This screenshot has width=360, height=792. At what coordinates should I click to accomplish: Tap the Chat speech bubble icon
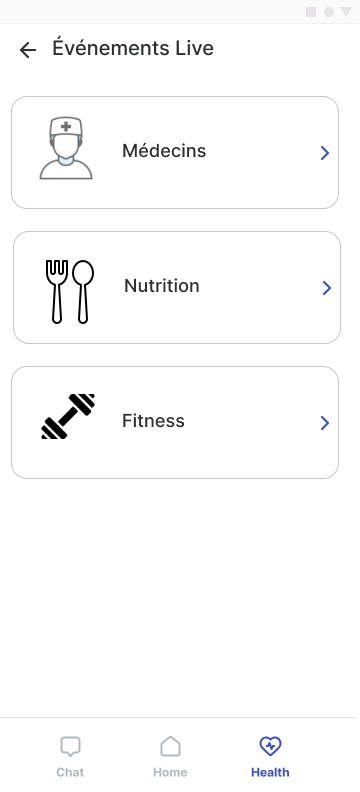(70, 747)
